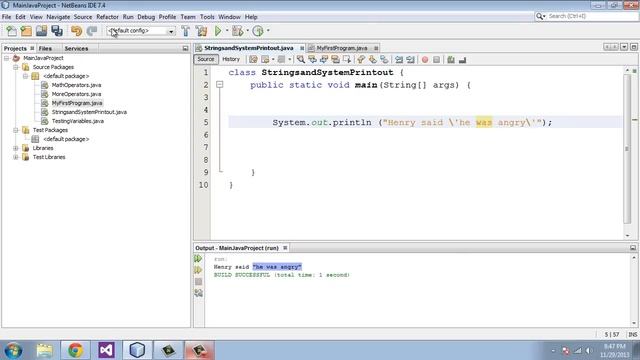Screen dimensions: 640x360
Task: Toggle Highlight Search in editor toolbar
Action: click(x=335, y=60)
